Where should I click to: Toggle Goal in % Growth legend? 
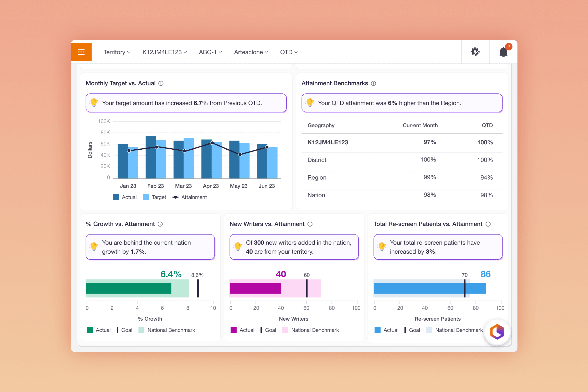[124, 330]
